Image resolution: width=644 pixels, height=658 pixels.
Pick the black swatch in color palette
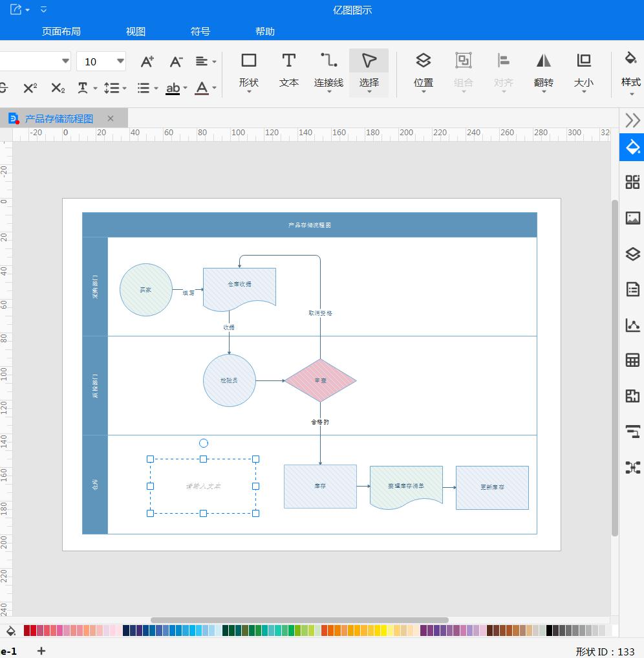tap(550, 630)
